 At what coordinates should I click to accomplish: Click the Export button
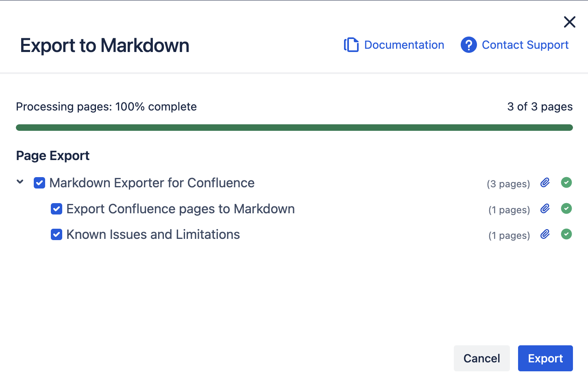pyautogui.click(x=545, y=358)
